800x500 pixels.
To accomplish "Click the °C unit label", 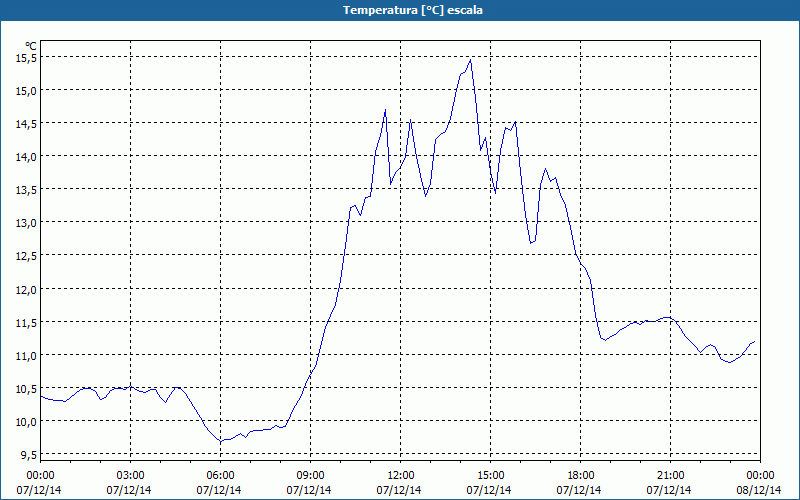I will (x=31, y=46).
